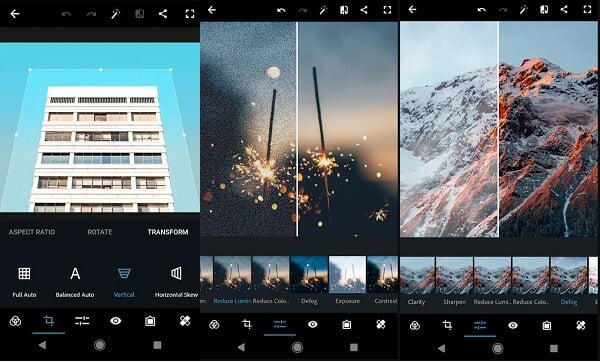Open the Looks filters tool in the left screen

[15, 321]
